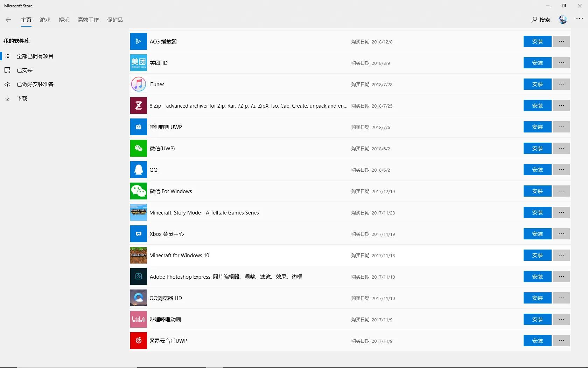Switch to the 游戏 tab
Viewport: 588px width, 368px height.
[x=45, y=20]
